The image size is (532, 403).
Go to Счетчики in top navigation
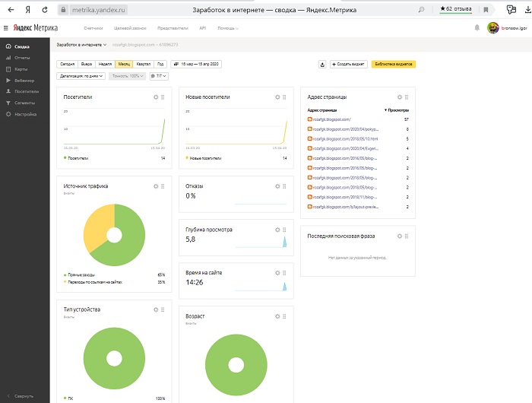(93, 28)
